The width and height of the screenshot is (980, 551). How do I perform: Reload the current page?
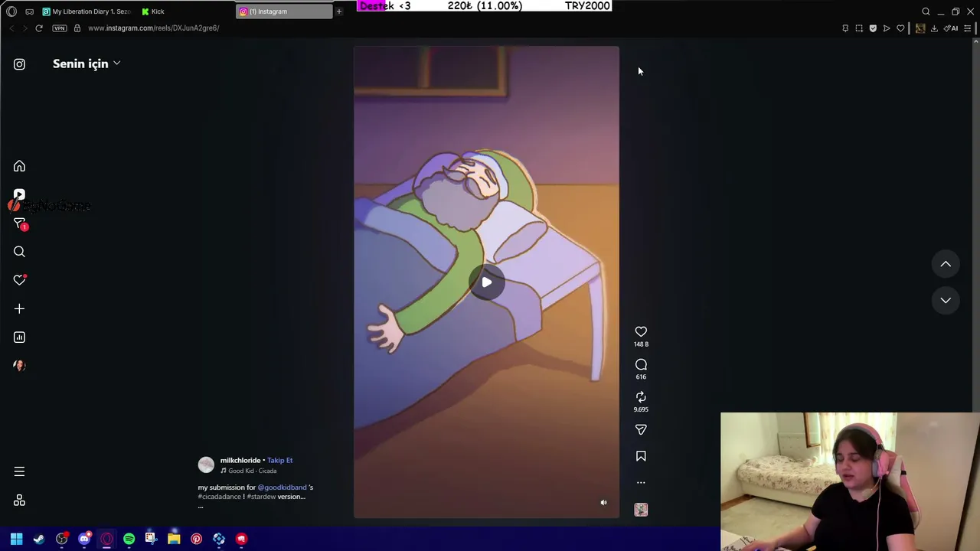[x=39, y=28]
